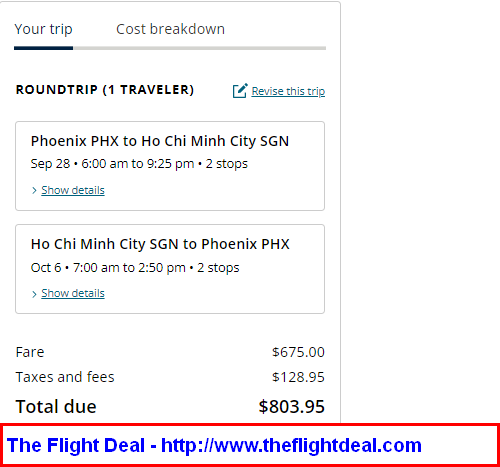
Task: Click the $675.00 fare amount
Action: [x=298, y=352]
